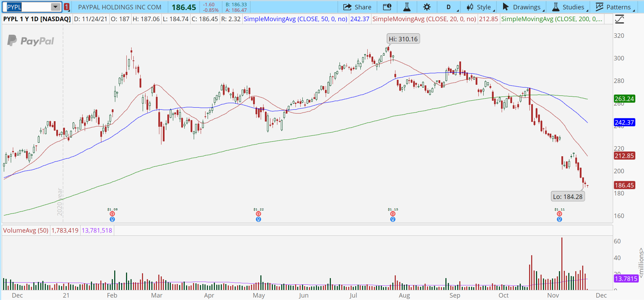This screenshot has width=644, height=300.
Task: Click the VolumeAvg (50) study label
Action: click(x=26, y=231)
